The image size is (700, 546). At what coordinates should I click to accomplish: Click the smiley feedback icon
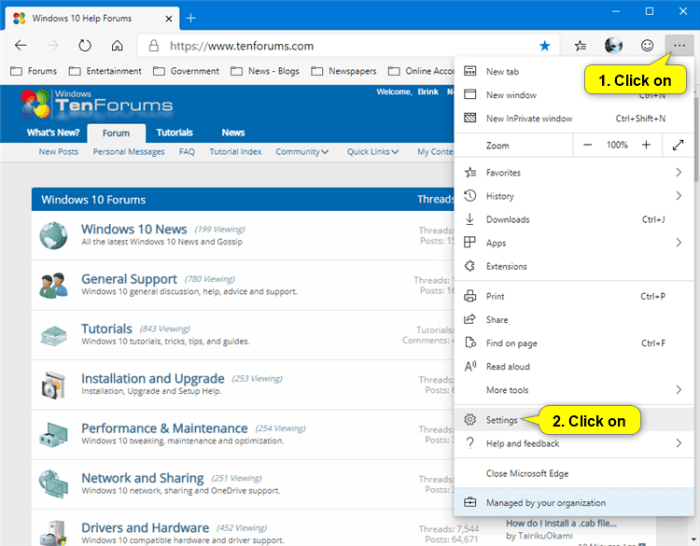[x=647, y=46]
